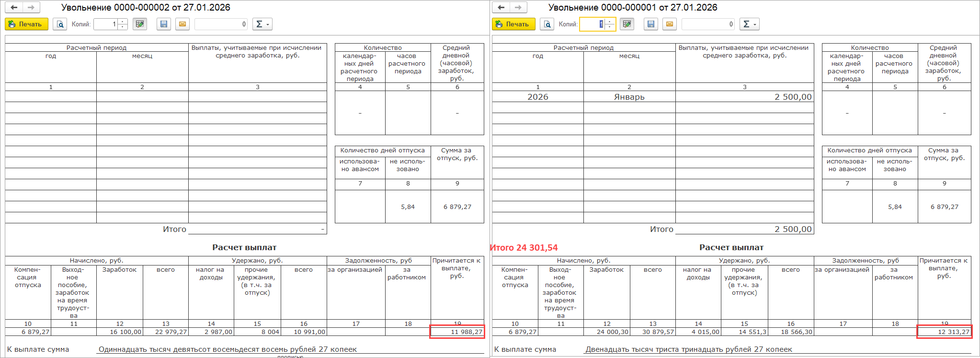Click the Копий input field in left document
Viewport: 980px width, 358px height.
point(105,24)
